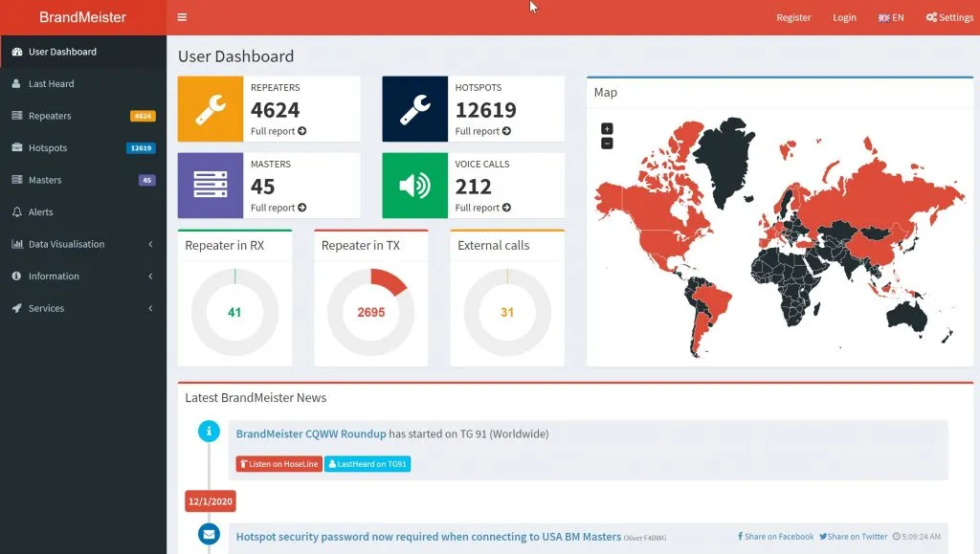The height and width of the screenshot is (554, 980).
Task: Click the orange Repeaters wrench icon tile
Action: point(211,109)
